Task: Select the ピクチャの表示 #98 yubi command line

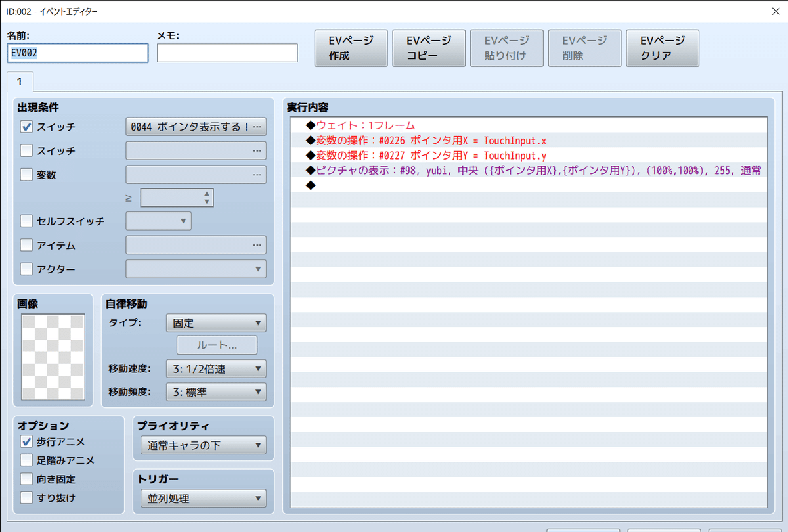Action: [x=529, y=170]
